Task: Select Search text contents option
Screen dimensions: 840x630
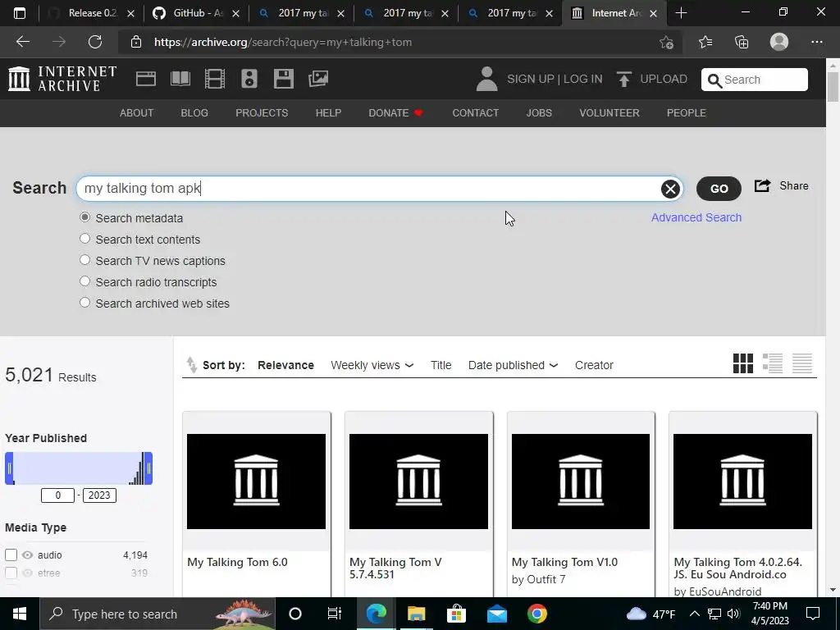Action: tap(84, 239)
